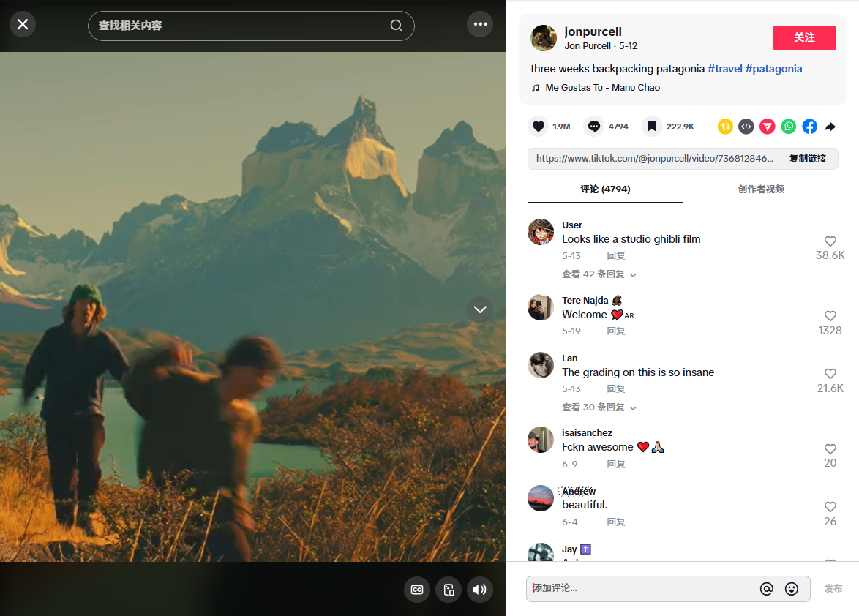The height and width of the screenshot is (616, 859).
Task: Share the video via the WhatsApp icon
Action: [x=788, y=127]
